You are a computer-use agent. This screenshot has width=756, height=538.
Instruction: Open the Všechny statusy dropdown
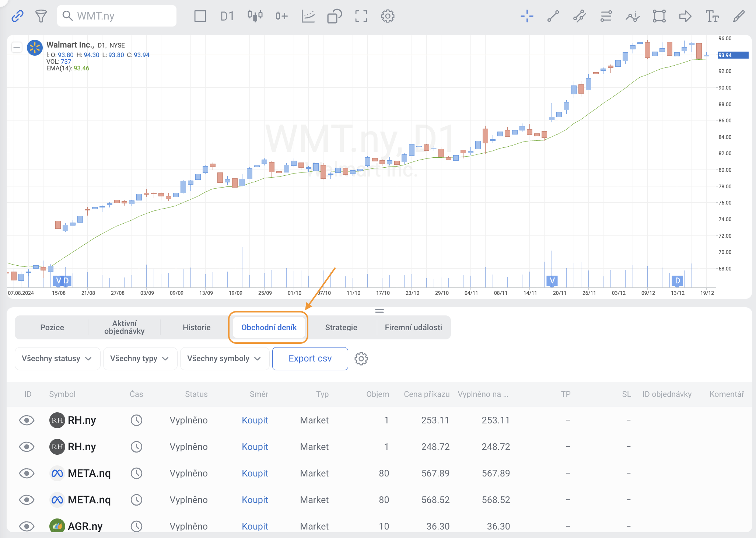coord(57,359)
